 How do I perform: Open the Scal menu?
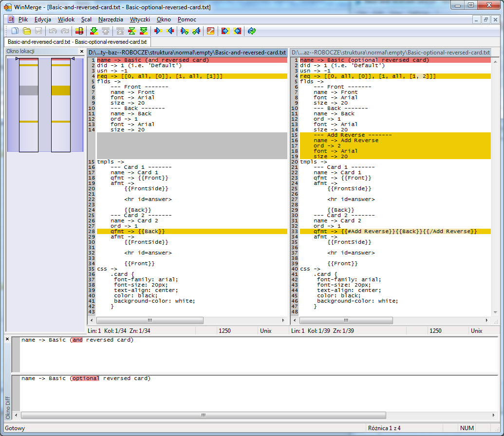86,19
